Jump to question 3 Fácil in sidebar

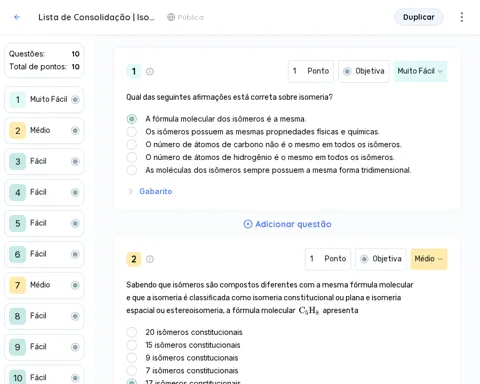coord(44,162)
